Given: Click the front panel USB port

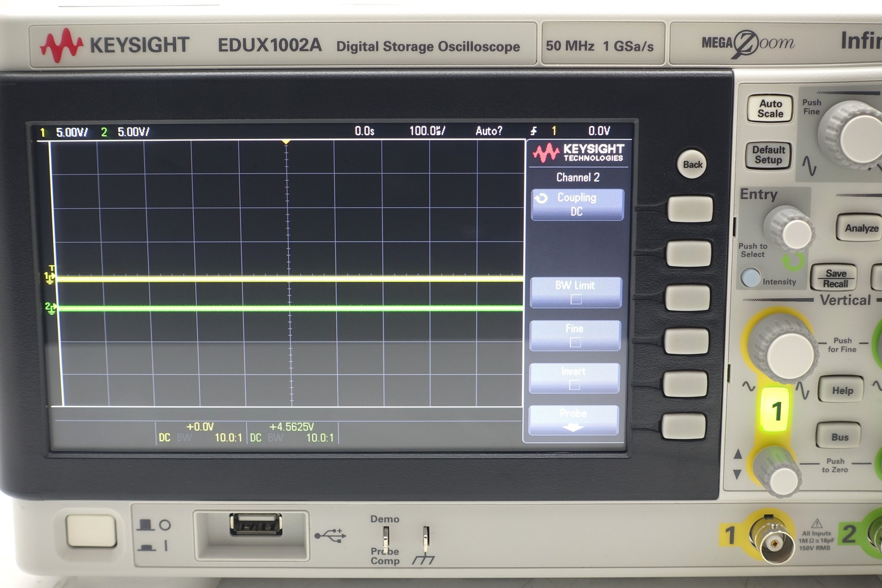Looking at the screenshot, I should (x=255, y=524).
